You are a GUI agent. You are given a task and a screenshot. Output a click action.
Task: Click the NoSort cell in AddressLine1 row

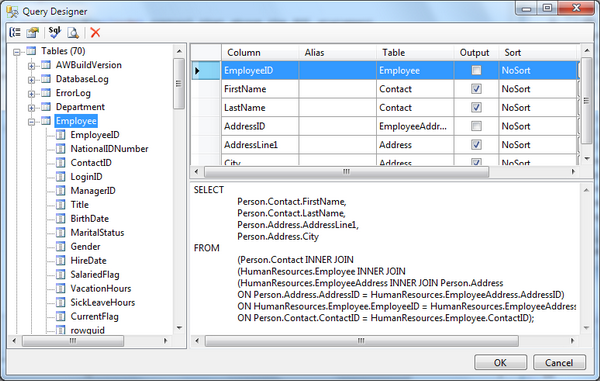538,145
